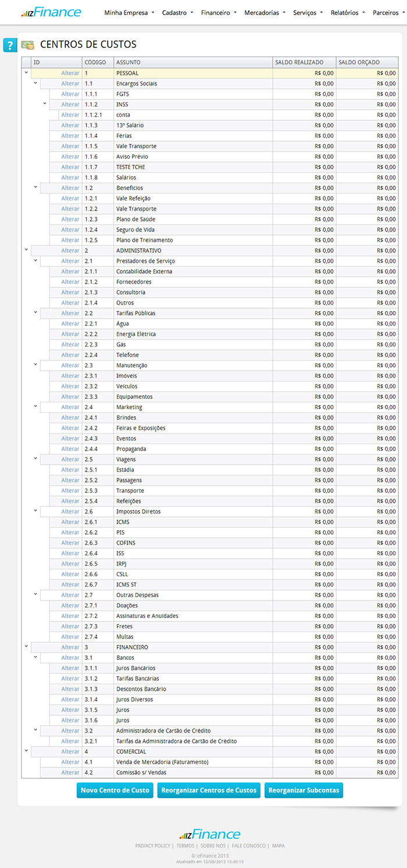Screen dimensions: 407x868
Task: Click Reorganizar Subcontas button
Action: 304,790
